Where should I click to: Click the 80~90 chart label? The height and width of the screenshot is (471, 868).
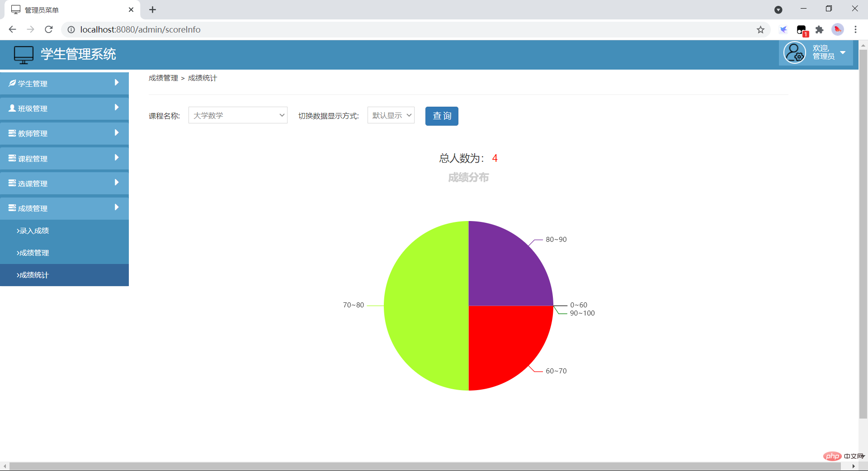pyautogui.click(x=556, y=240)
